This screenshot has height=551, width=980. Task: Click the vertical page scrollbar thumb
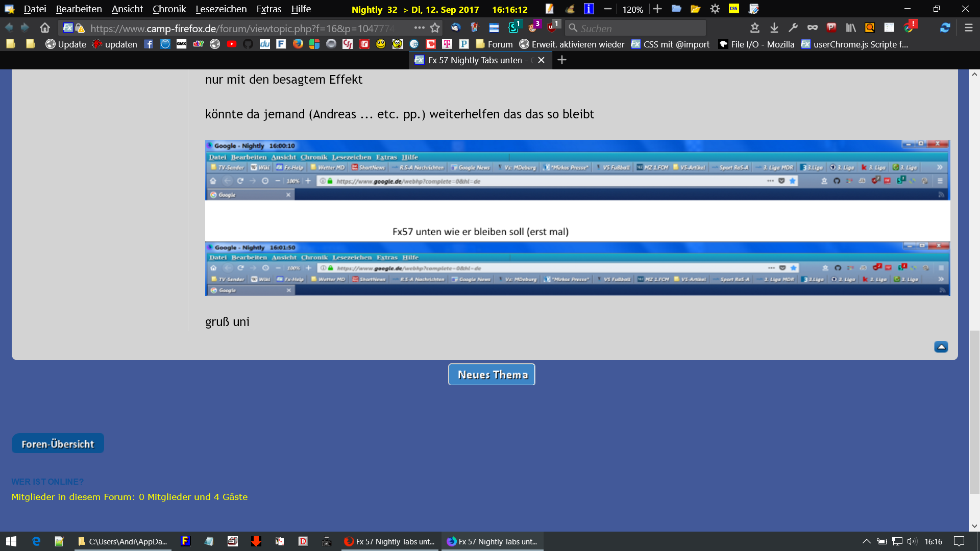(x=974, y=411)
